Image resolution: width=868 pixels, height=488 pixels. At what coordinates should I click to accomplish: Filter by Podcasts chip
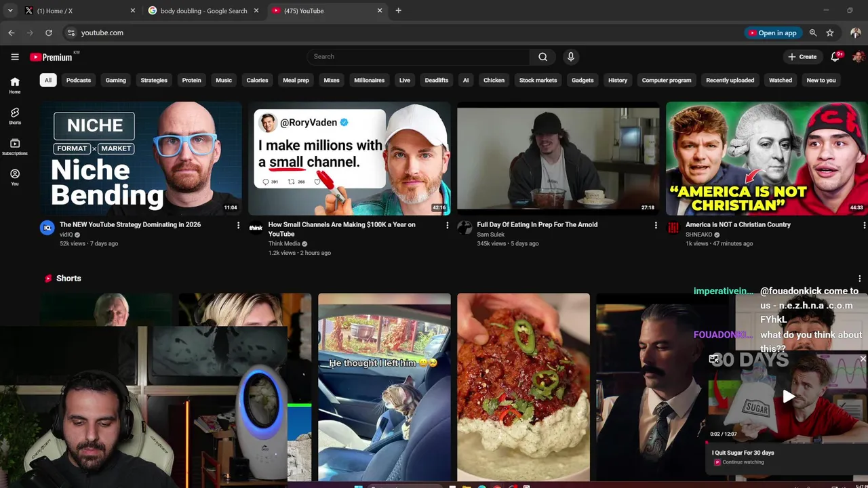tap(79, 80)
